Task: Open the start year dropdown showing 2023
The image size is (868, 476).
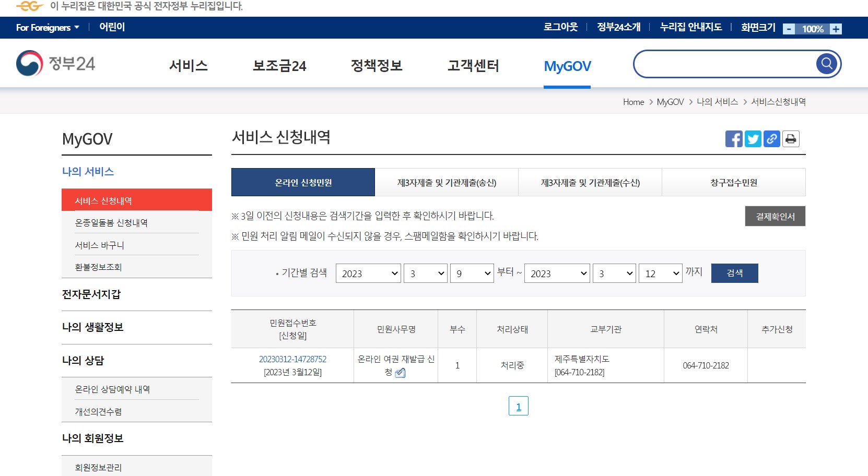Action: [368, 273]
